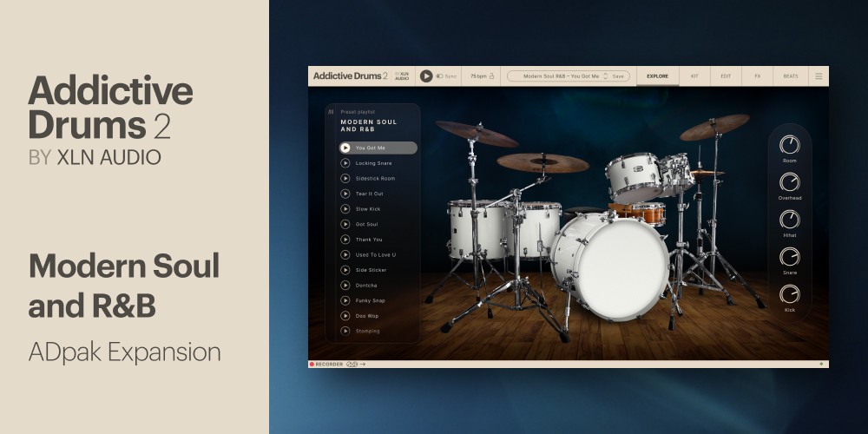868x434 pixels.
Task: Click the RECORDER record button in bottom bar
Action: pos(312,364)
